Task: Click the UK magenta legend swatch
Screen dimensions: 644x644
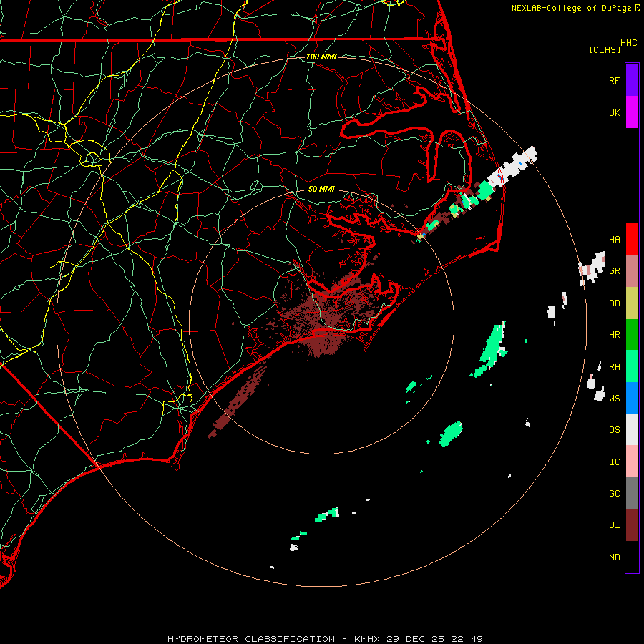Action: tap(632, 112)
